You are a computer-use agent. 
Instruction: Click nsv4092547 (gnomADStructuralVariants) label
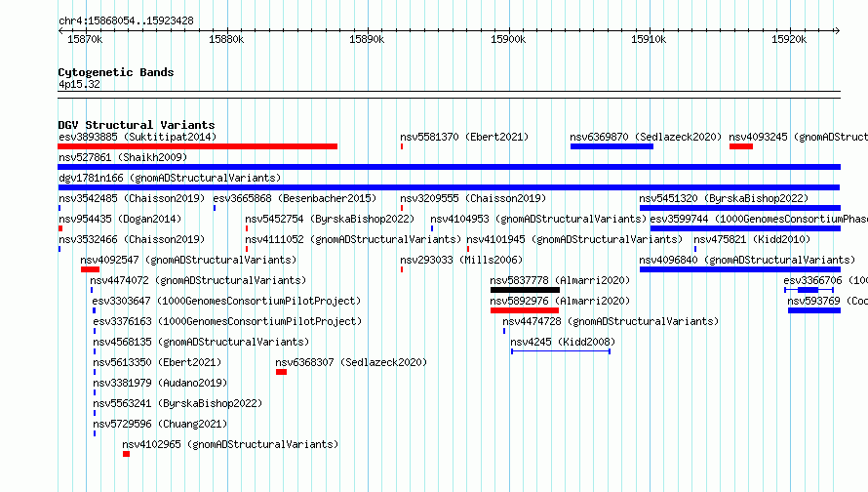click(188, 260)
